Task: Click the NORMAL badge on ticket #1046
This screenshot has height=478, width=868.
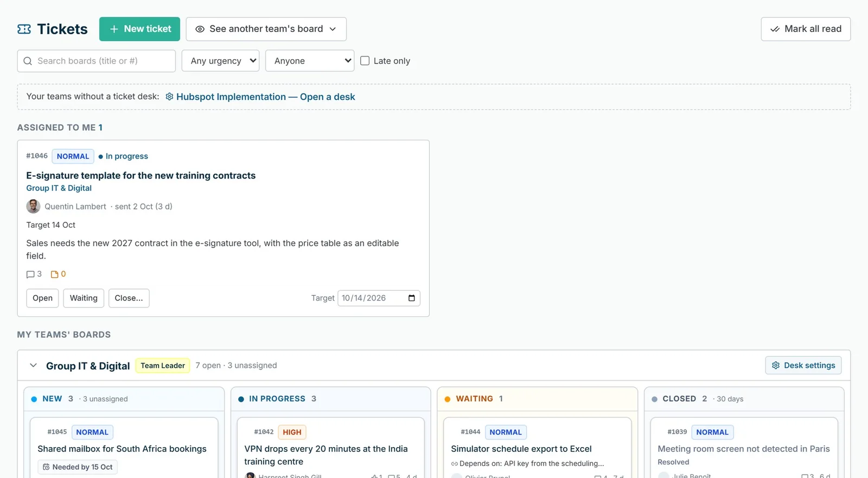Action: click(73, 156)
